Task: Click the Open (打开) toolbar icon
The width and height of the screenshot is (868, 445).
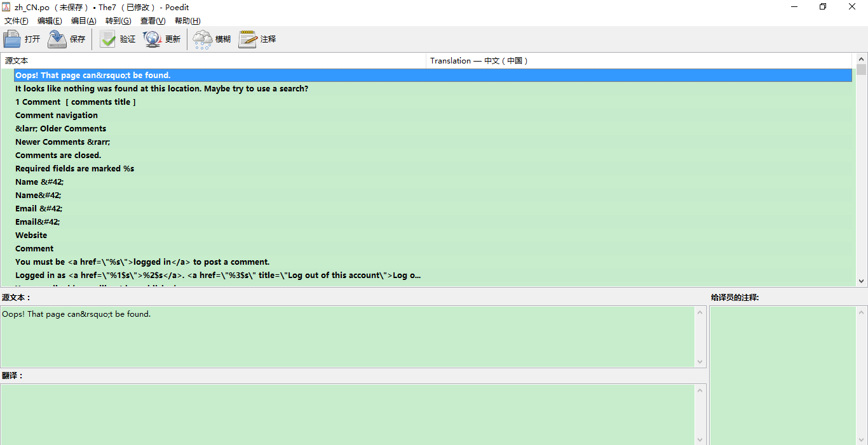Action: pyautogui.click(x=13, y=39)
